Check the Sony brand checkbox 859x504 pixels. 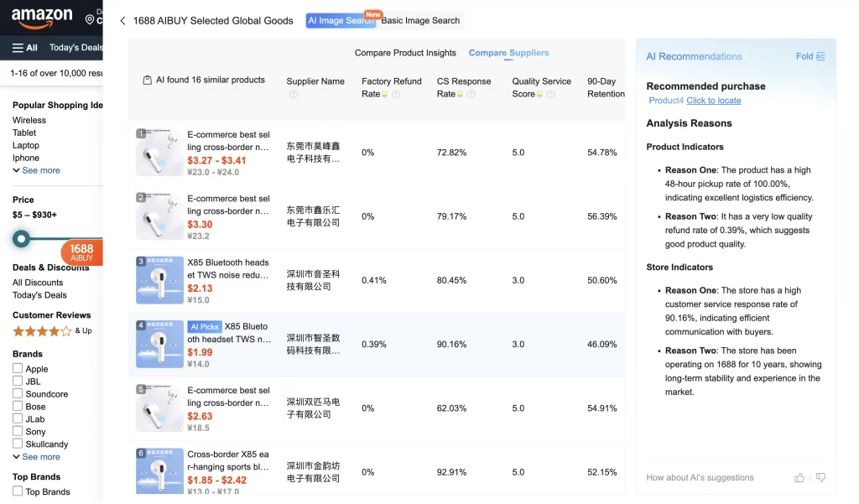(x=18, y=431)
